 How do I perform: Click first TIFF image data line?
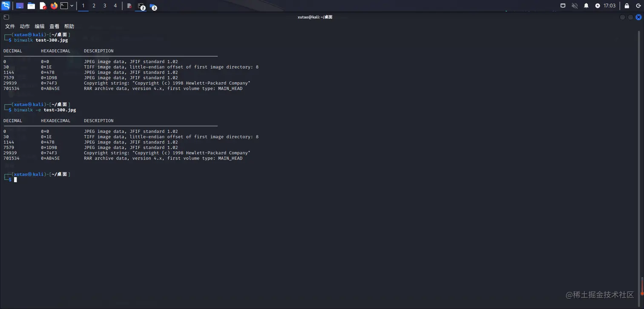[171, 67]
